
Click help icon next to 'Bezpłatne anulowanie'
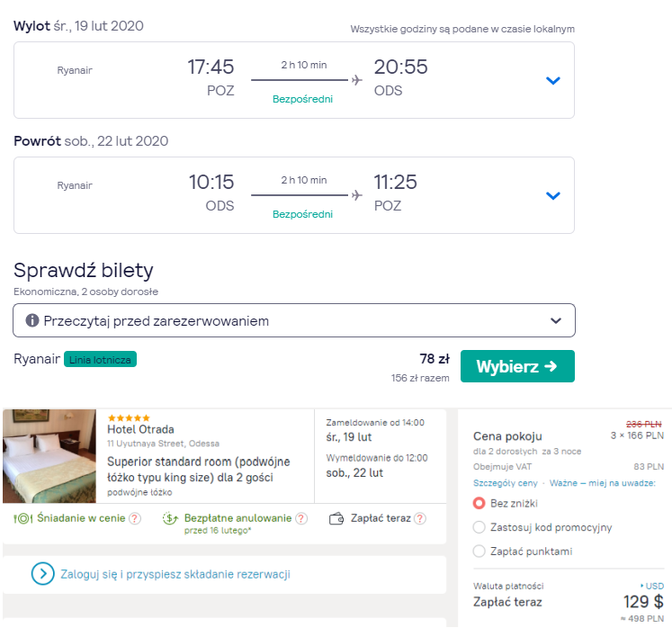click(301, 518)
